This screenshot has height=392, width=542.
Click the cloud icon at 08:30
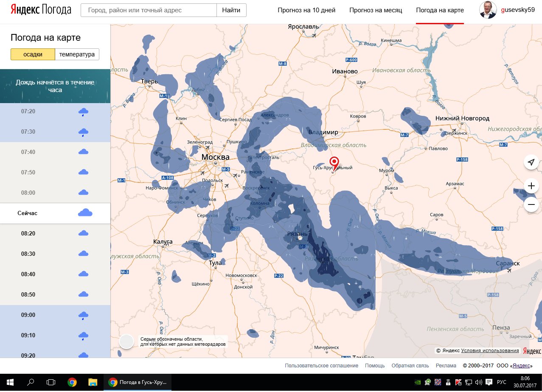pos(84,254)
